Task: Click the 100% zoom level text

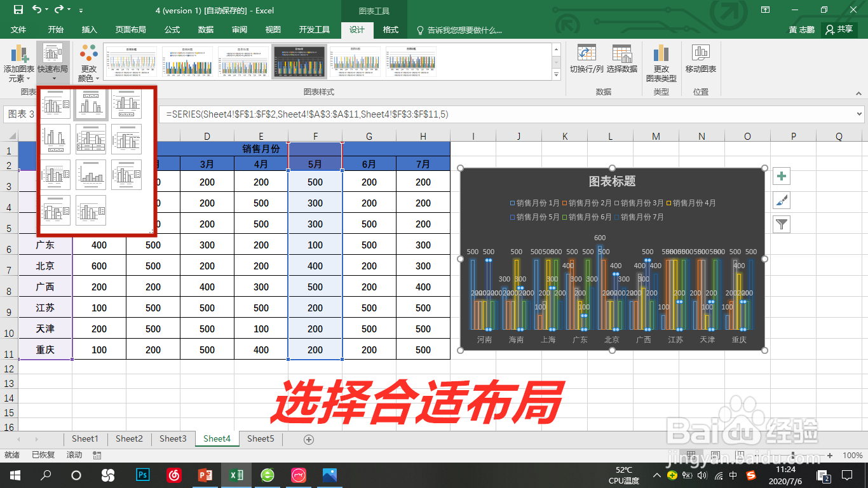Action: point(852,456)
